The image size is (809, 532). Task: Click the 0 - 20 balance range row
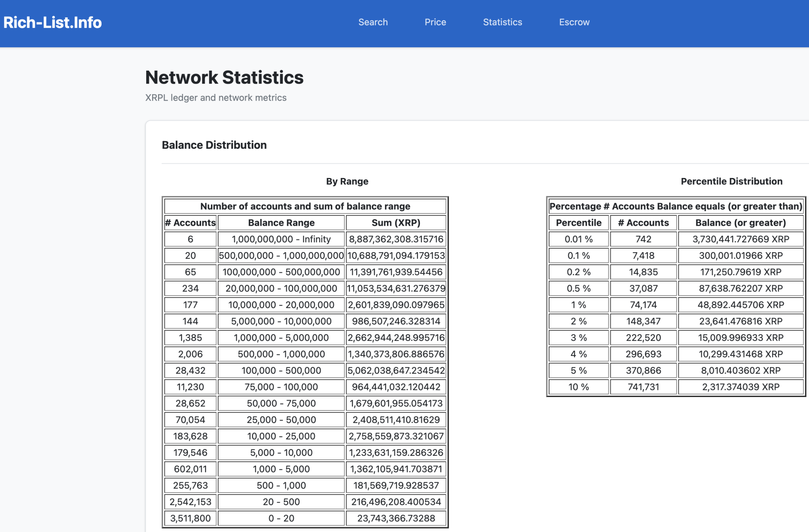pyautogui.click(x=281, y=518)
